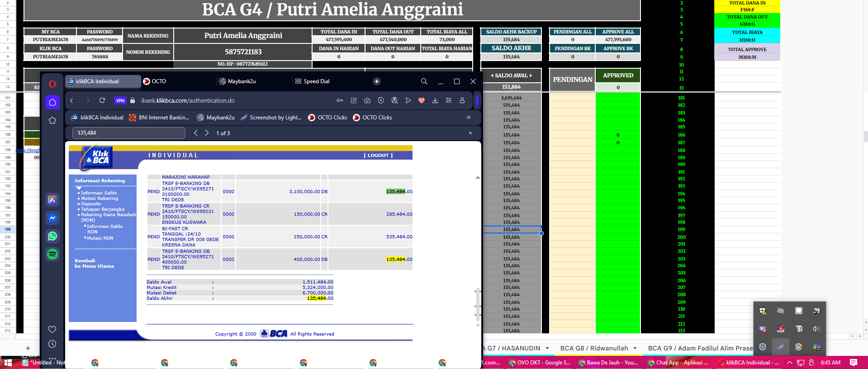The width and height of the screenshot is (868, 369).
Task: Open a new Opera tab
Action: [x=377, y=81]
